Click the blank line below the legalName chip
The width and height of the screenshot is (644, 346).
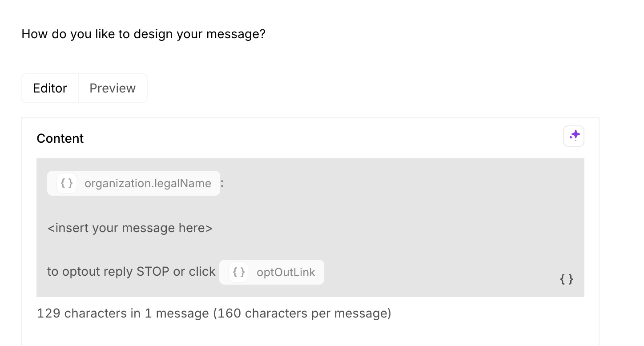[178, 206]
